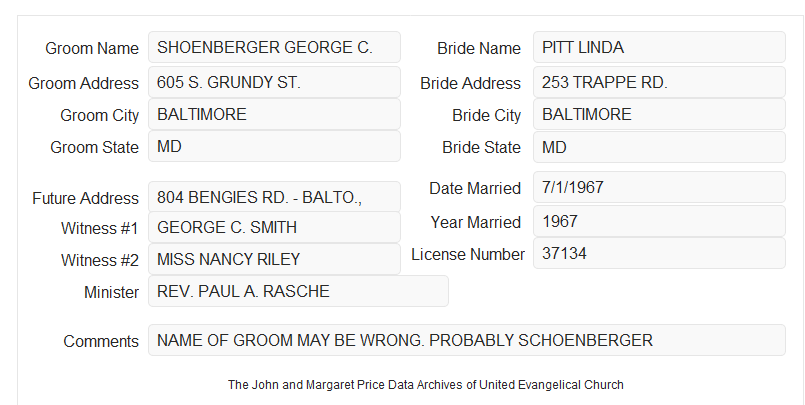Click the Groom State field showing MD
Viewport: 805px width, 405px height.
pos(274,146)
